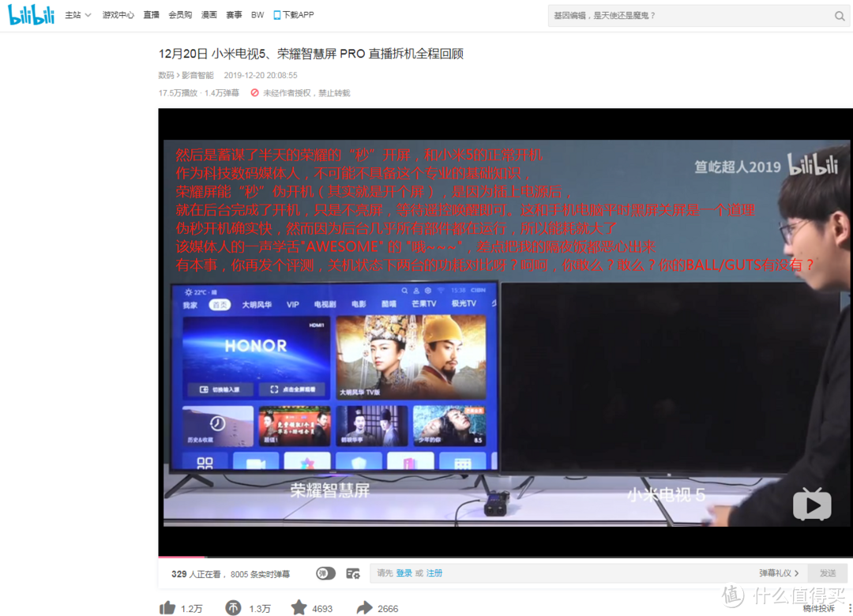Open 会员购 navigation item
853x616 pixels.
point(180,15)
